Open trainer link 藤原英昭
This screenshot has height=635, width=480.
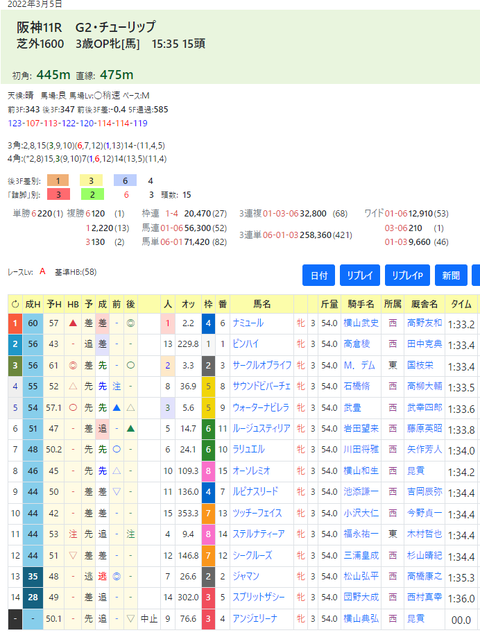pyautogui.click(x=425, y=428)
